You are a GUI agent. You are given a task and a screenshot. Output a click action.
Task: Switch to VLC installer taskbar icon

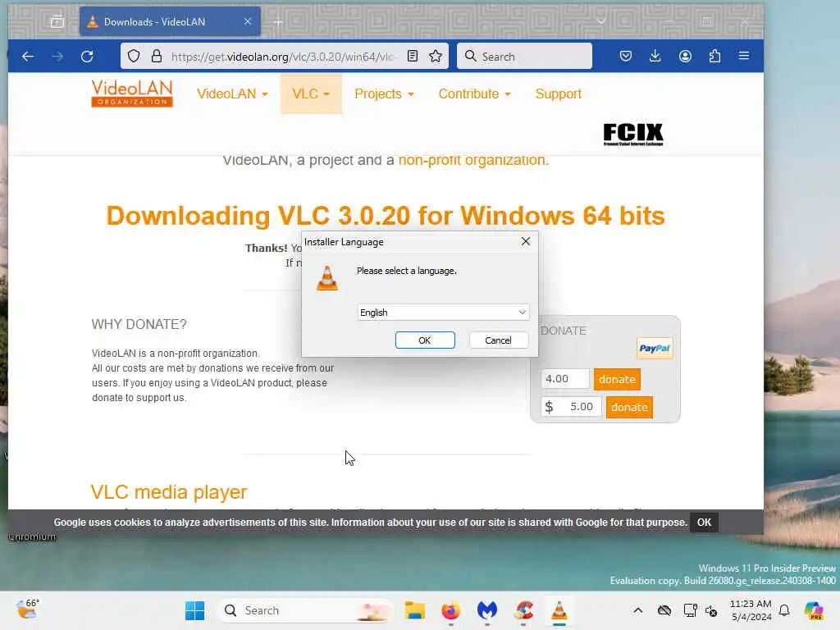tap(559, 610)
